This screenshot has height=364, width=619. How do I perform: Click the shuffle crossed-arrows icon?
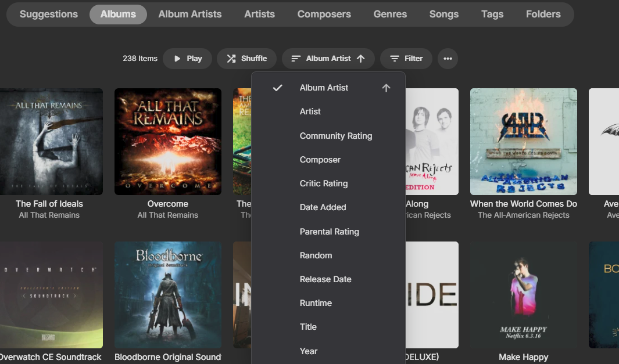(x=231, y=59)
